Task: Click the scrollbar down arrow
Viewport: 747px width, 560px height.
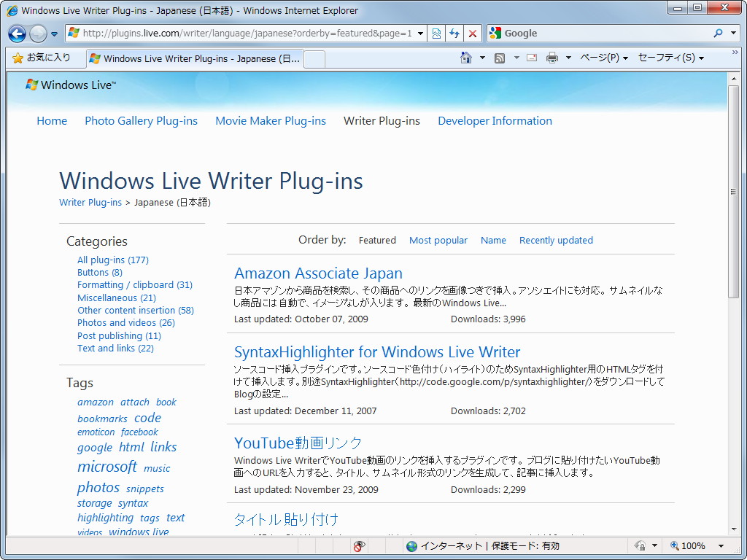Action: coord(733,529)
